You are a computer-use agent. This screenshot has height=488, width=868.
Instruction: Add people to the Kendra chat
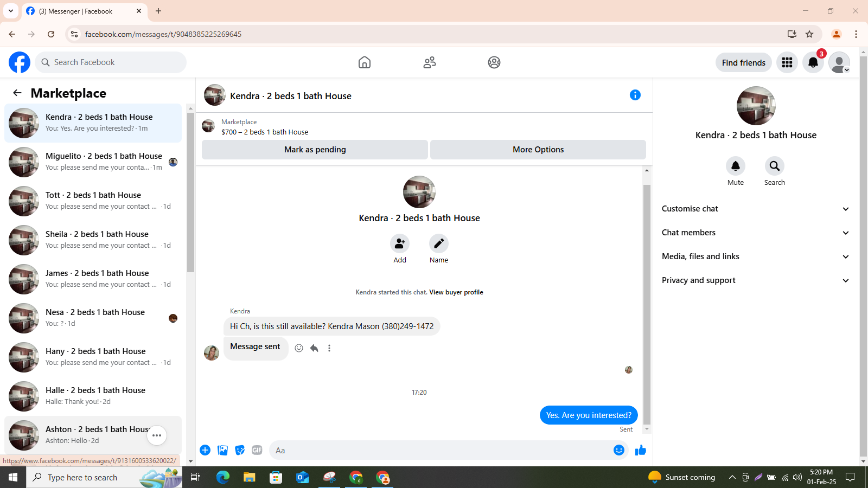[400, 243]
